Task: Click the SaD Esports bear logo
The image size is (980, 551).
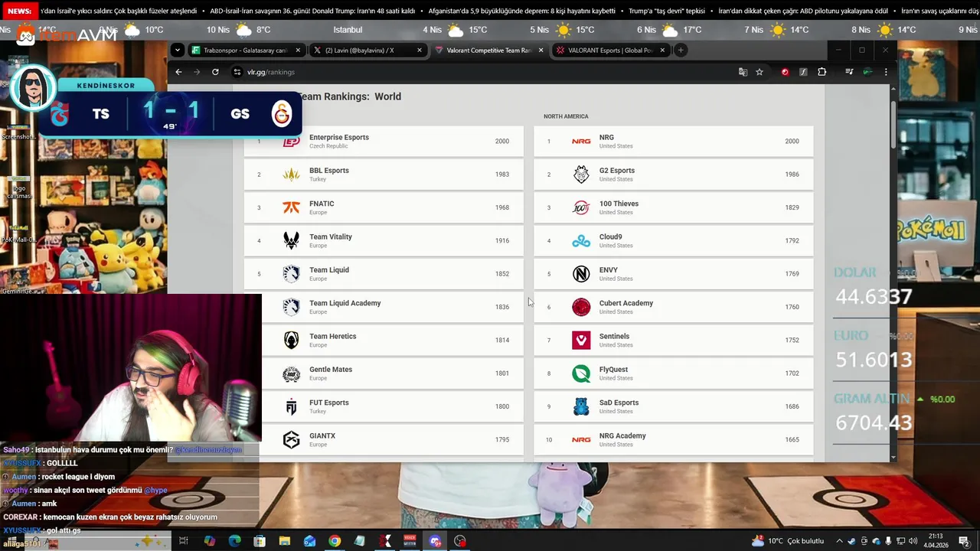Action: point(581,406)
